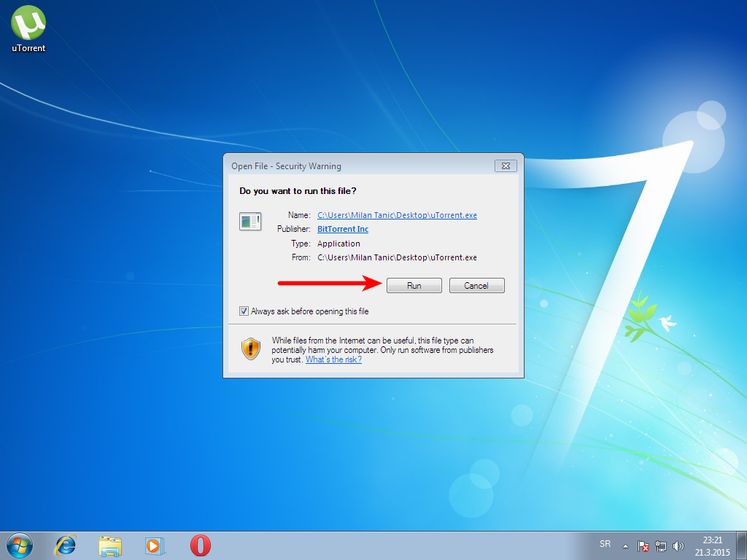Launch Opera browser from the taskbar
Viewport: 747px width, 560px height.
[201, 545]
